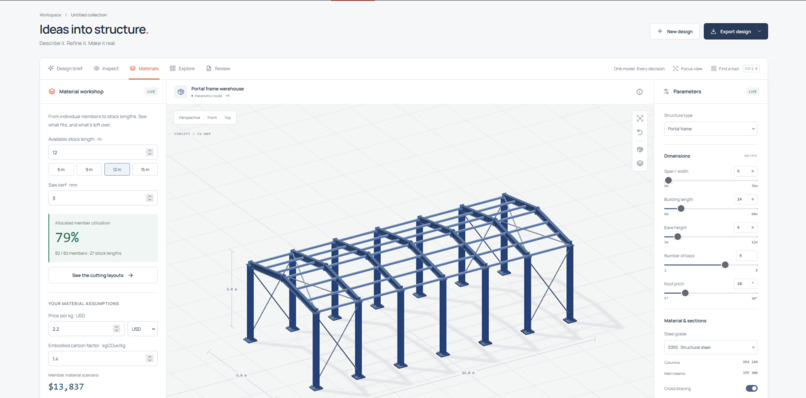Open the USD currency dropdown
Viewport: 806px width, 398px height.
(142, 329)
